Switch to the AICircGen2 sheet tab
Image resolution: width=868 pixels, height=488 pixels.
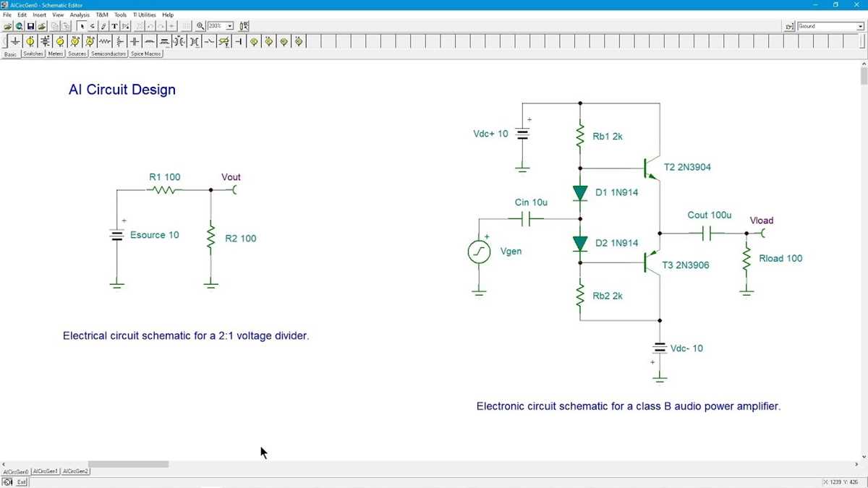76,471
